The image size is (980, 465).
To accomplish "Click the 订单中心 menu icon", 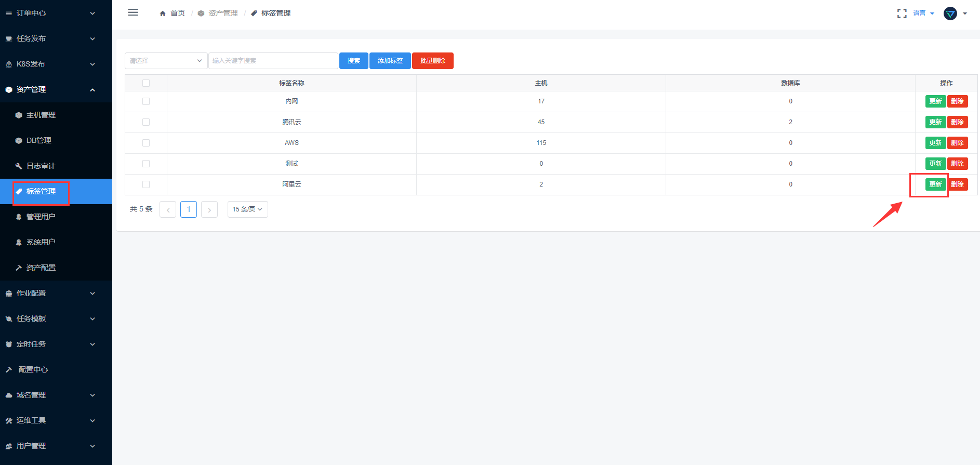I will 9,14.
